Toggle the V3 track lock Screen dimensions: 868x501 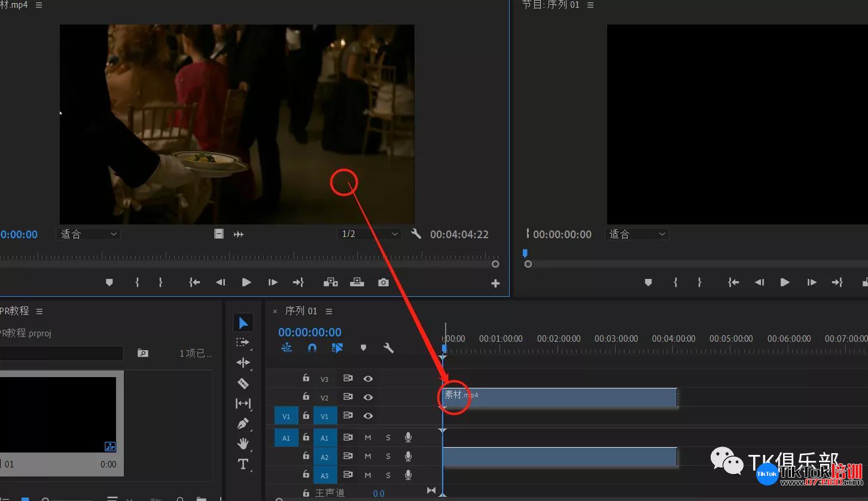tap(306, 378)
